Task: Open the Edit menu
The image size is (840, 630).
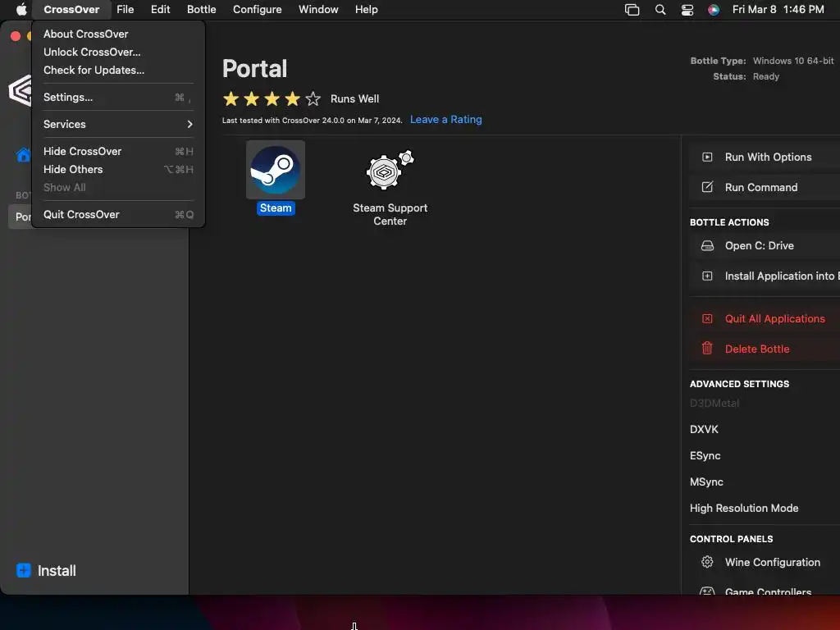Action: coord(160,10)
